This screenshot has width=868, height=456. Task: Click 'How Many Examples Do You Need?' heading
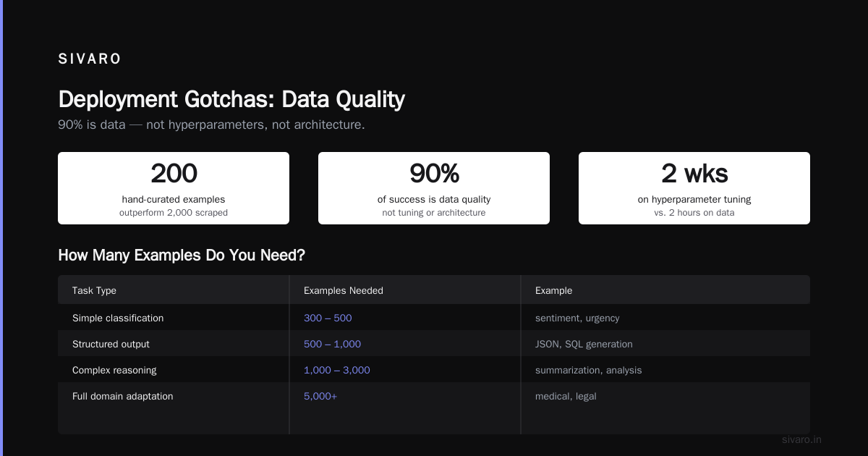point(182,256)
